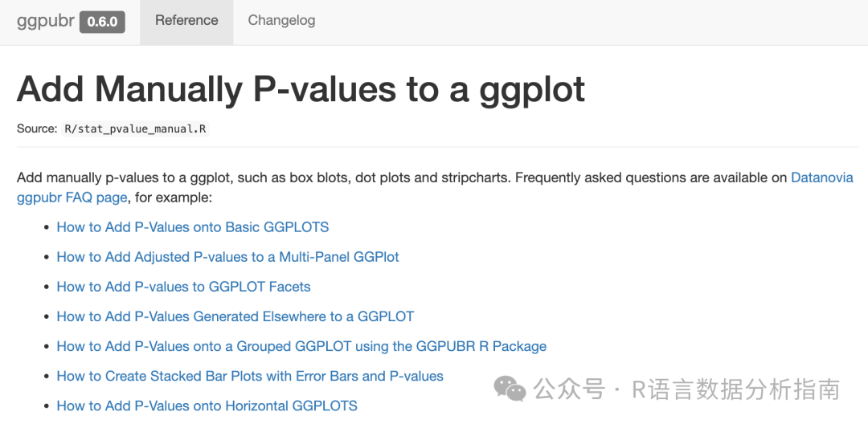The image size is (868, 424).
Task: Switch to the Changelog tab
Action: 281,21
